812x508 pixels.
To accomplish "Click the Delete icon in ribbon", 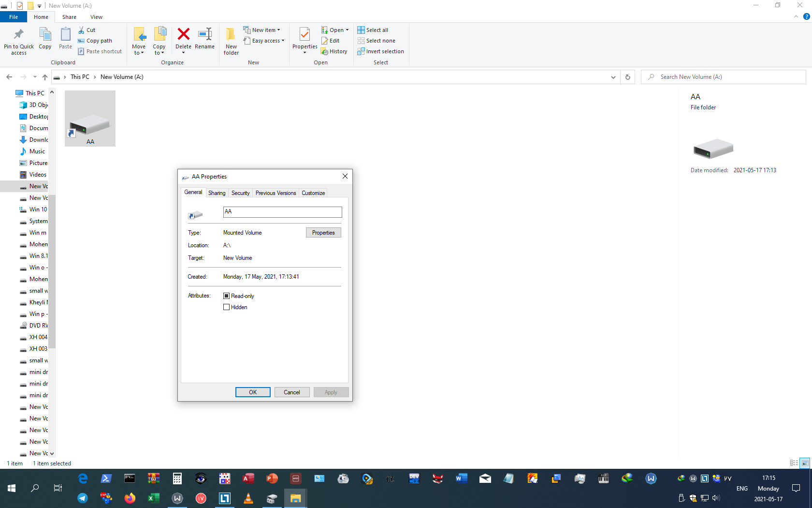I will tap(183, 35).
